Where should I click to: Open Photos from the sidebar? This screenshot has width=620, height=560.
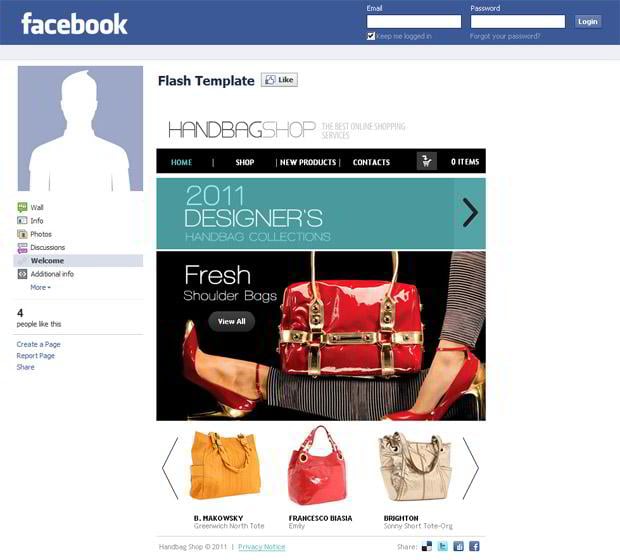pos(41,234)
